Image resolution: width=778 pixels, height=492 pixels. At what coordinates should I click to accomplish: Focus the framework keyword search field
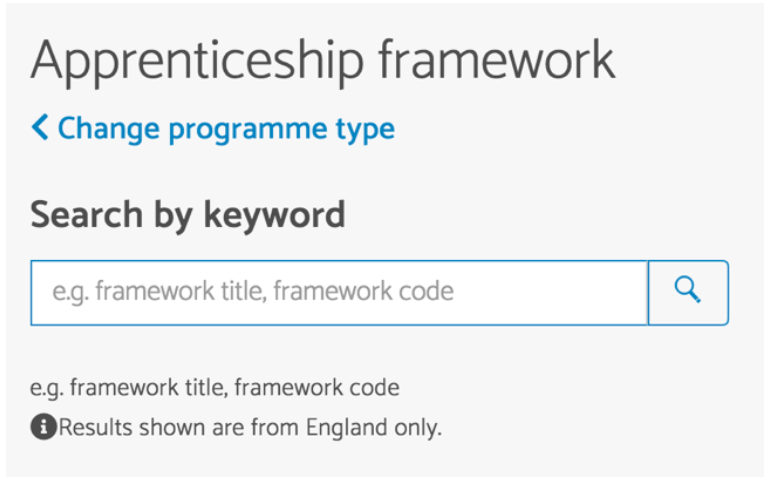click(x=339, y=293)
